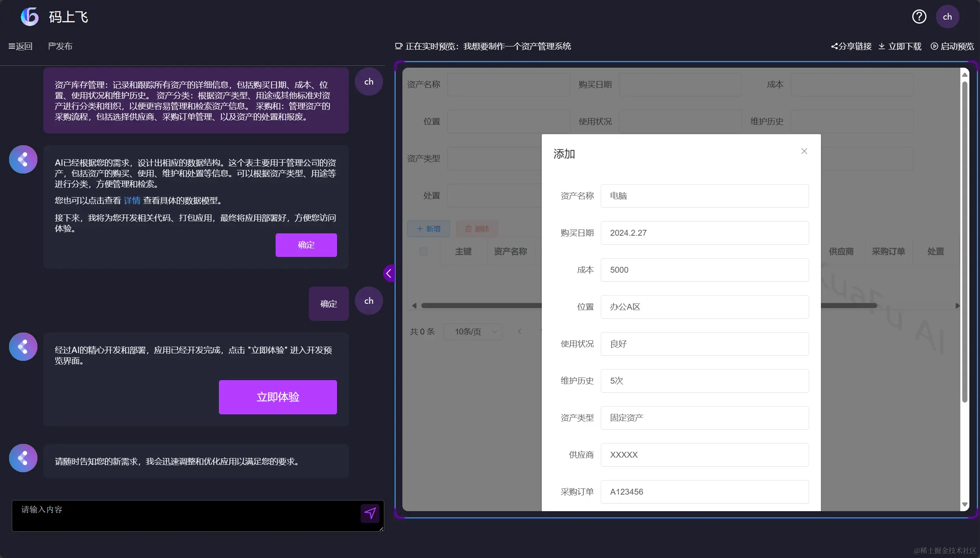Click 启动预览 play icon
Image resolution: width=980 pixels, height=558 pixels.
(x=934, y=46)
